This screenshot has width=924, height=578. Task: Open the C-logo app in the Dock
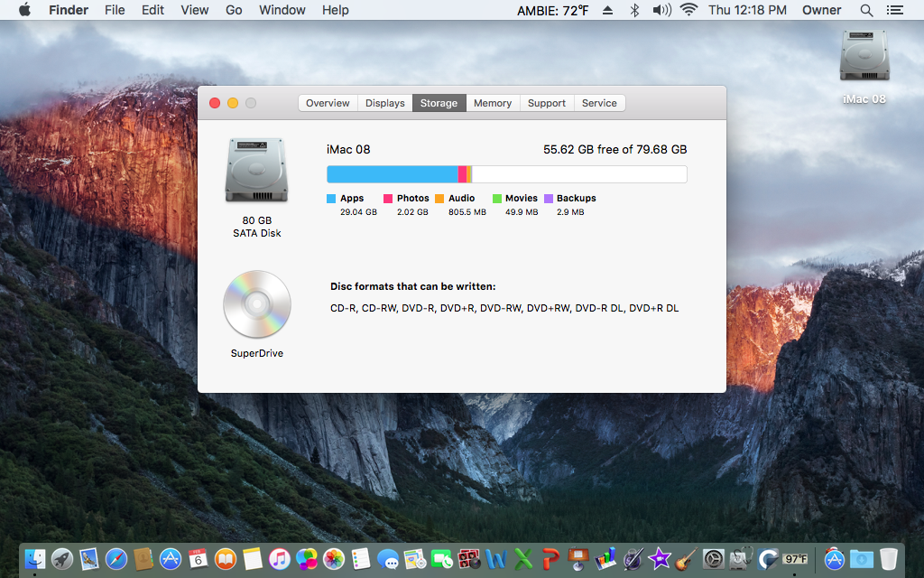[768, 558]
